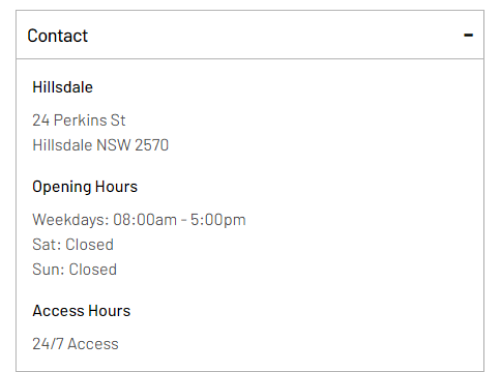Click the word Weekdays
This screenshot has height=373, width=500.
[70, 220]
